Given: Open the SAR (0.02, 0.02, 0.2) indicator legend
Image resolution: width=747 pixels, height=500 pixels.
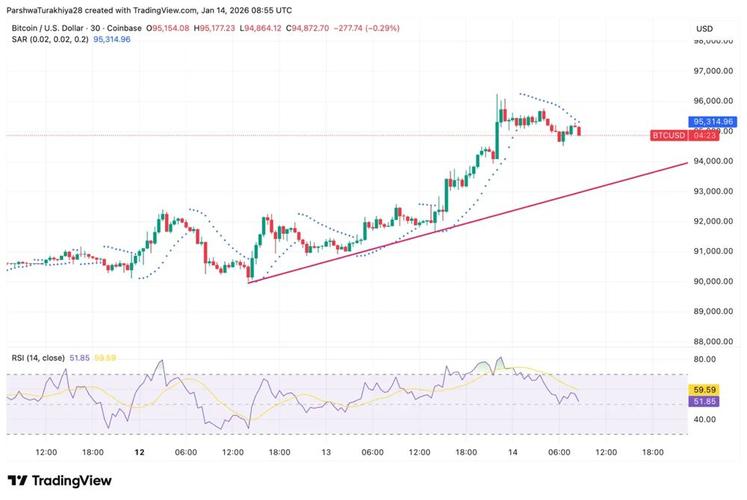Looking at the screenshot, I should click(50, 39).
